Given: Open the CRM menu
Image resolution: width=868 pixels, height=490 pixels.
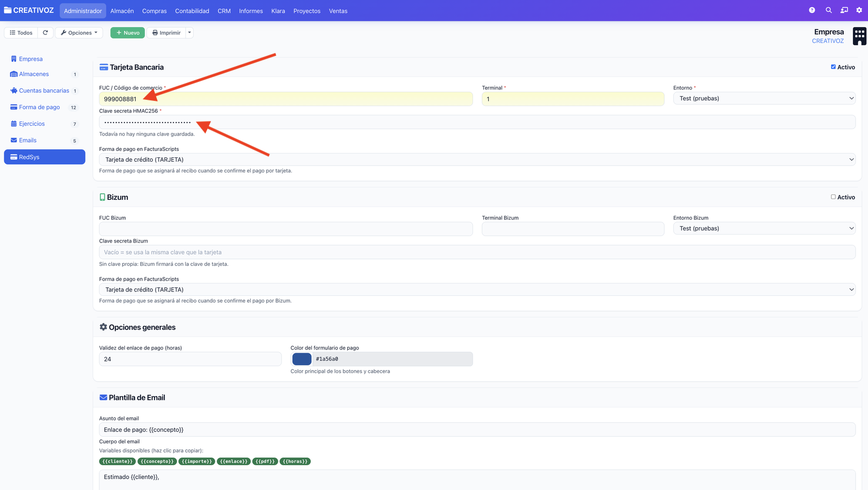Looking at the screenshot, I should click(x=224, y=11).
